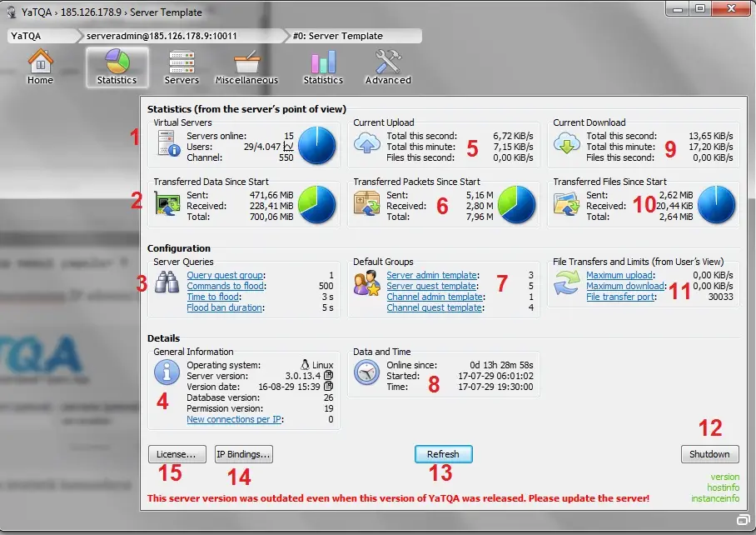Image resolution: width=756 pixels, height=535 pixels.
Task: Click the YaTQA breadcrumb segment
Action: pos(42,36)
